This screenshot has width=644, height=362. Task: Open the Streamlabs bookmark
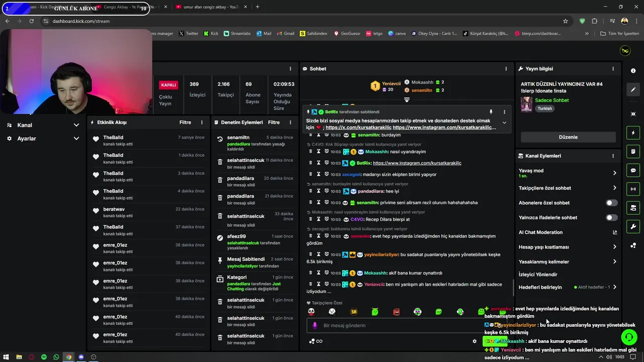click(x=237, y=34)
